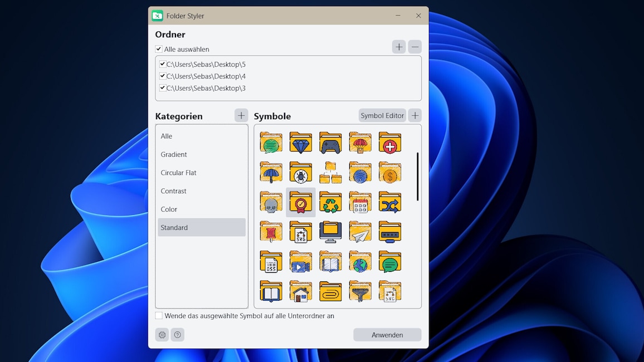Choose the calendar folder icon

tap(360, 202)
